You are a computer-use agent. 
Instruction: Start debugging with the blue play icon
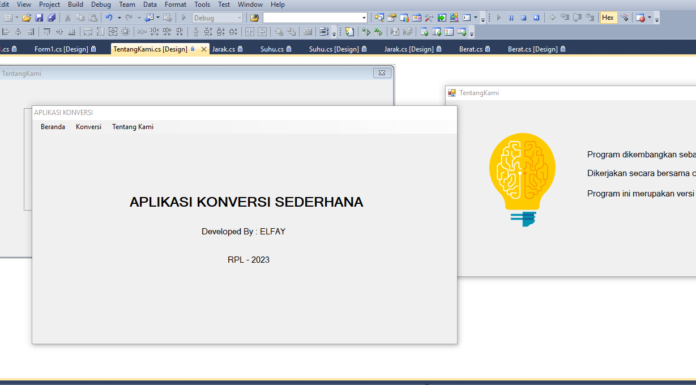(x=498, y=18)
